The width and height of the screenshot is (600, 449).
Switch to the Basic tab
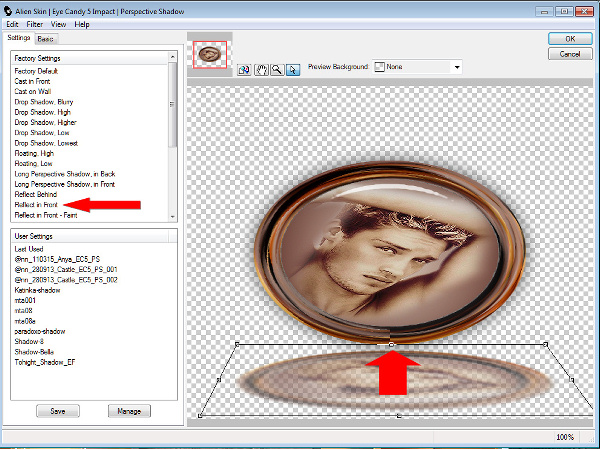point(46,38)
